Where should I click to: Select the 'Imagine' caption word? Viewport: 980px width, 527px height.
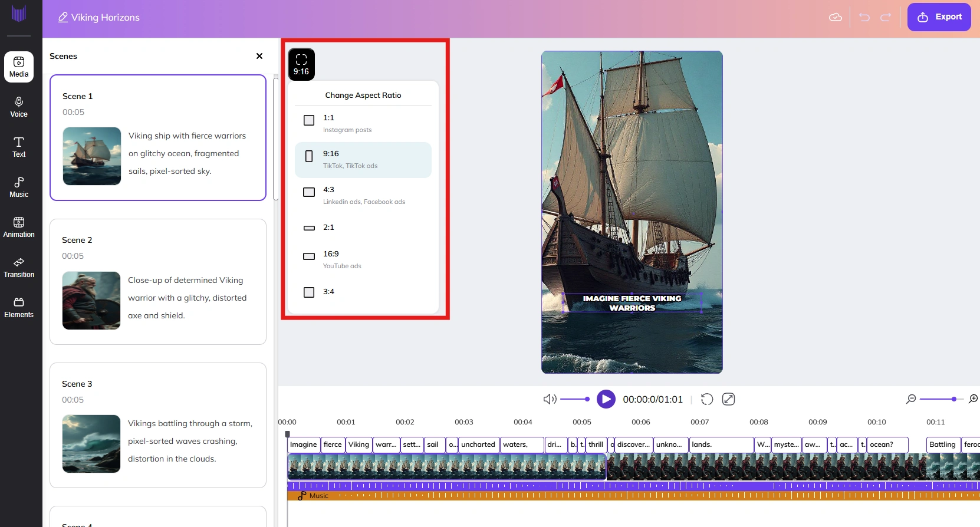pyautogui.click(x=304, y=444)
